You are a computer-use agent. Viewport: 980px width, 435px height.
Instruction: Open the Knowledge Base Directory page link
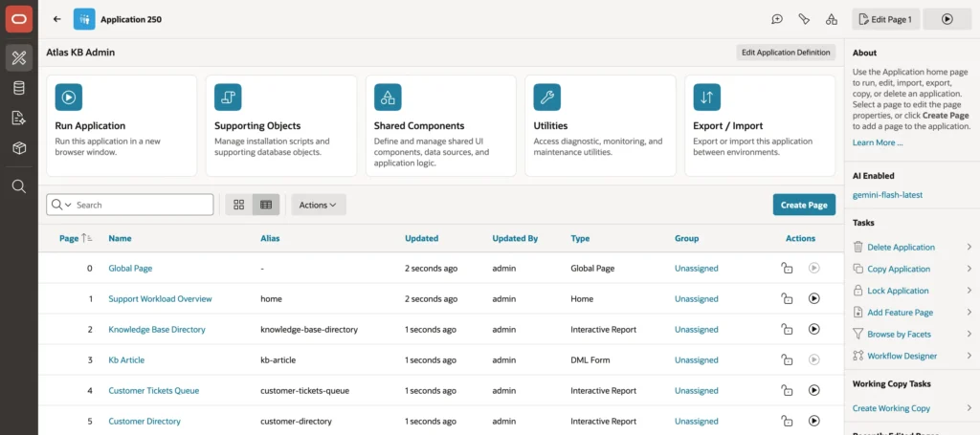pos(157,330)
